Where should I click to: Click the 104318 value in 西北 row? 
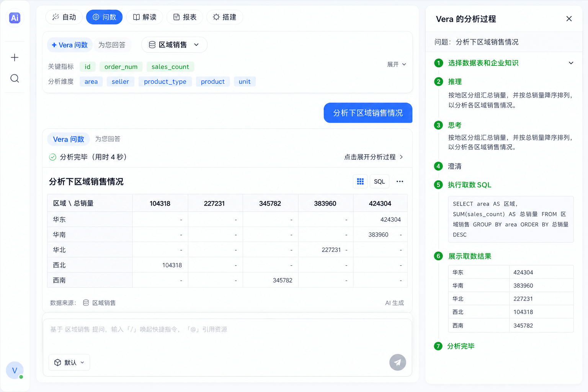[172, 265]
